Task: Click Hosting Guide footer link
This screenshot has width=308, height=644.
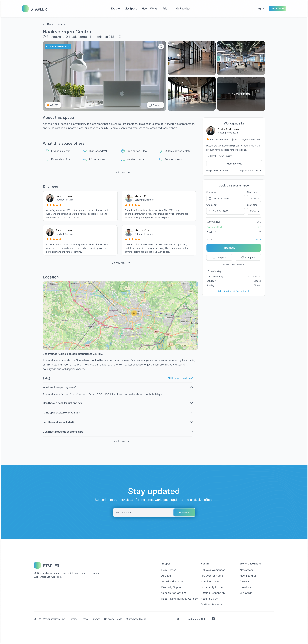Action: [209, 599]
